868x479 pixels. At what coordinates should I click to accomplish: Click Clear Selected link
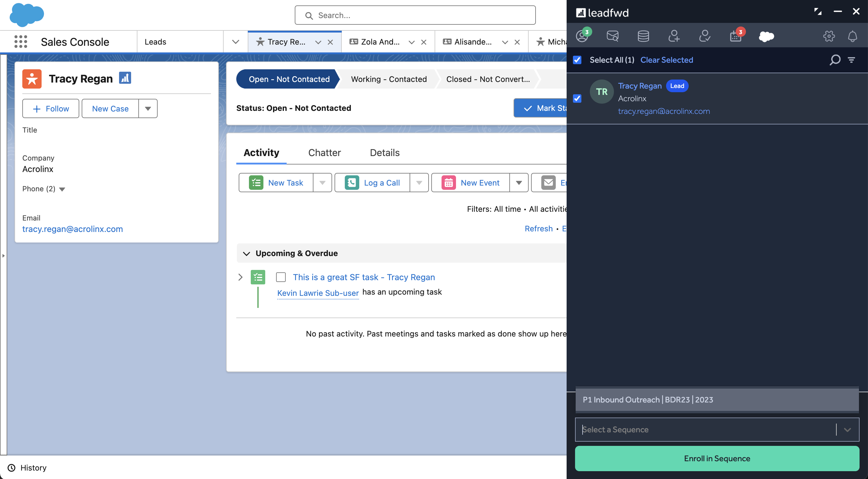[x=666, y=60]
